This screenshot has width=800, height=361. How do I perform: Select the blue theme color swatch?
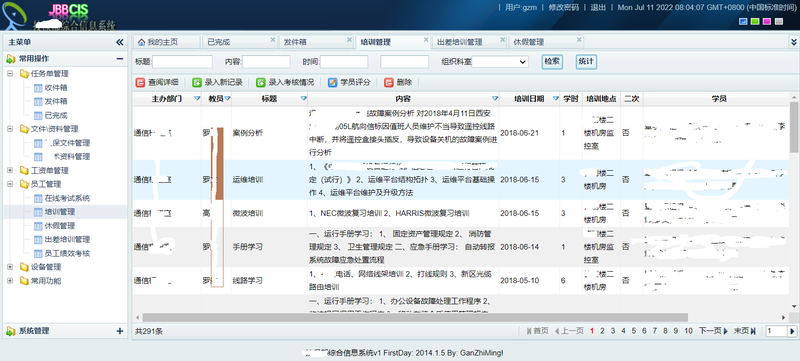[x=743, y=21]
